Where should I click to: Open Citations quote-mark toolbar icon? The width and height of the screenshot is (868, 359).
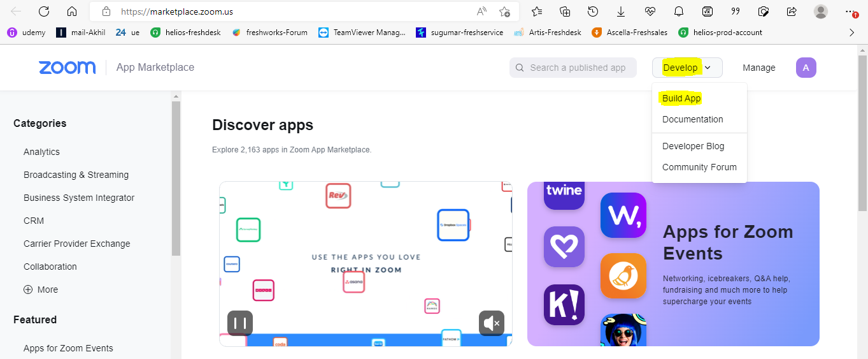(x=736, y=11)
